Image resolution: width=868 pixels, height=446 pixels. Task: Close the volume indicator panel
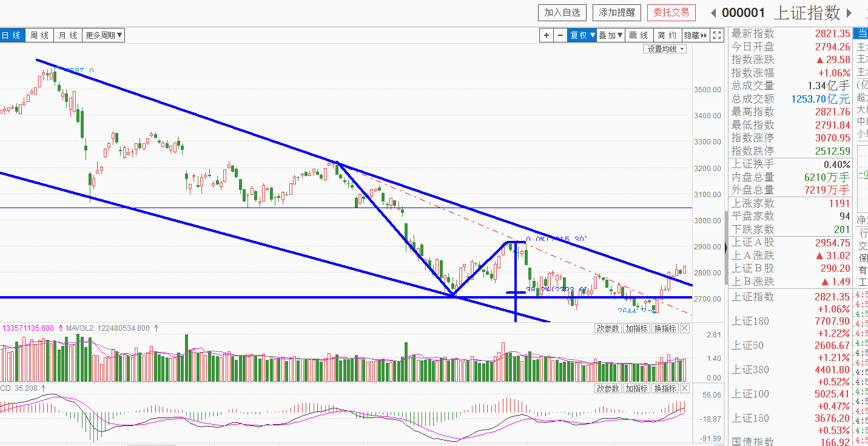pyautogui.click(x=685, y=328)
